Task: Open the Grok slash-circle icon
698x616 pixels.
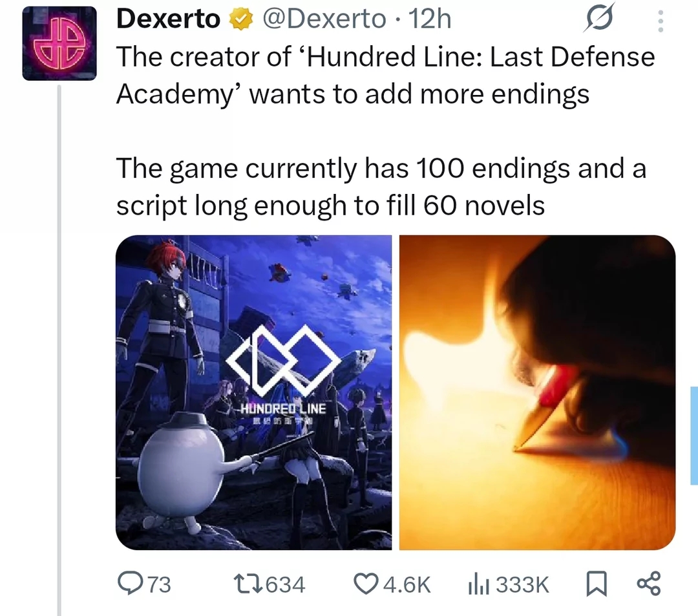Action: pyautogui.click(x=599, y=18)
